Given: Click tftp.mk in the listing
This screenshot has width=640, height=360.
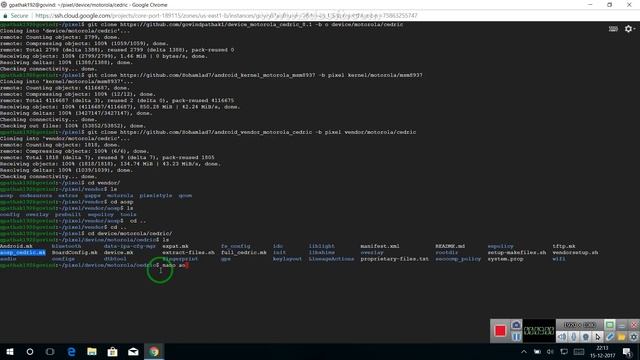Looking at the screenshot, I should tap(564, 246).
